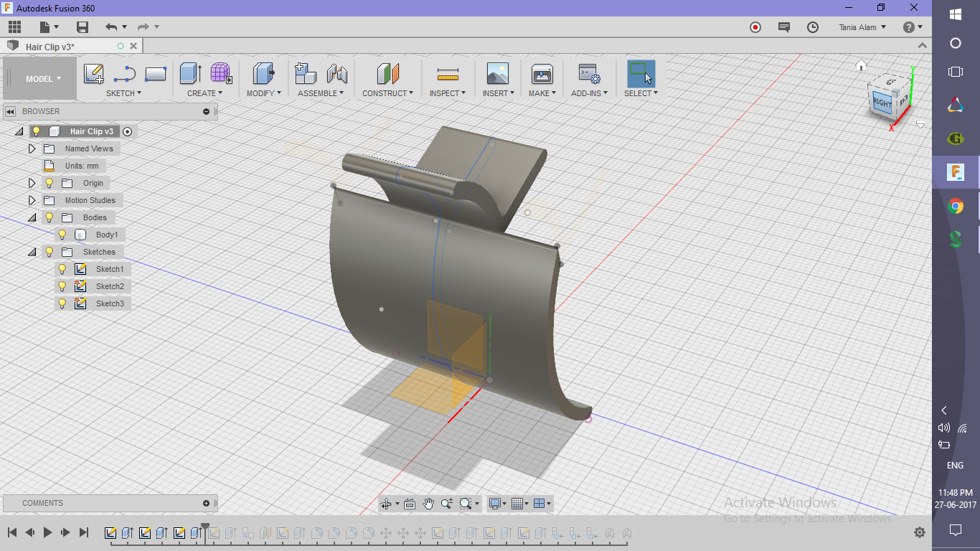Open the Grid and Snaps dropdown
Image resolution: width=980 pixels, height=551 pixels.
[x=520, y=504]
